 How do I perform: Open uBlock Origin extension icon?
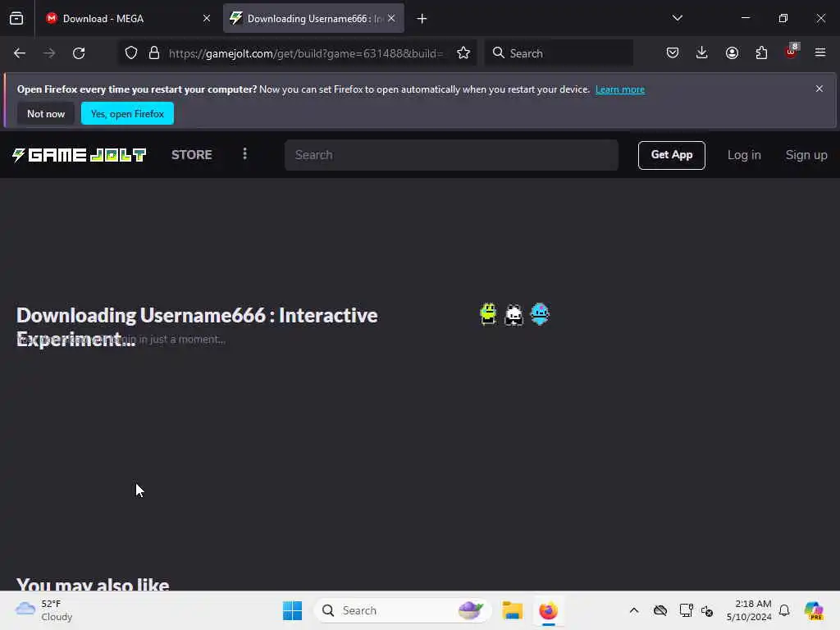coord(792,52)
